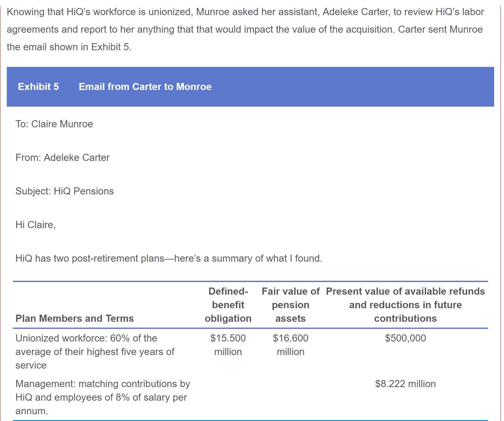Click the 'Management: matching contributions' row description
504x421 pixels.
coord(103,397)
